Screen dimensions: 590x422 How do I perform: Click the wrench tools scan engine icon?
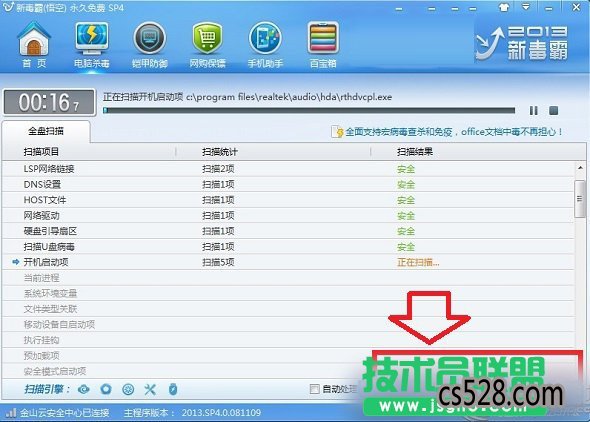click(150, 389)
